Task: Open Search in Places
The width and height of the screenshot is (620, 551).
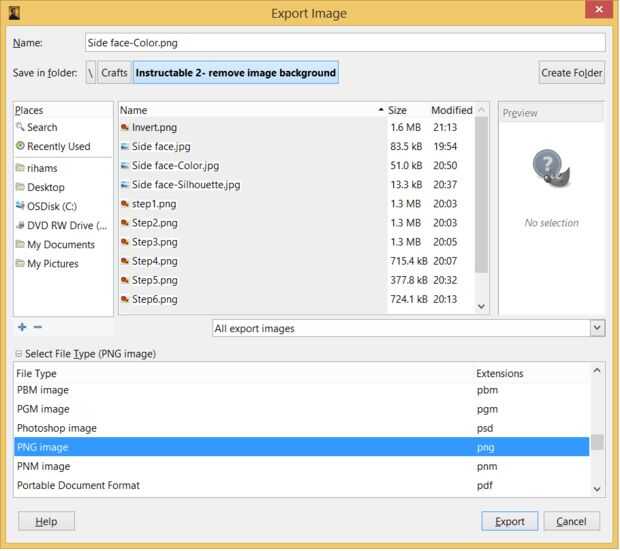Action: [x=42, y=127]
